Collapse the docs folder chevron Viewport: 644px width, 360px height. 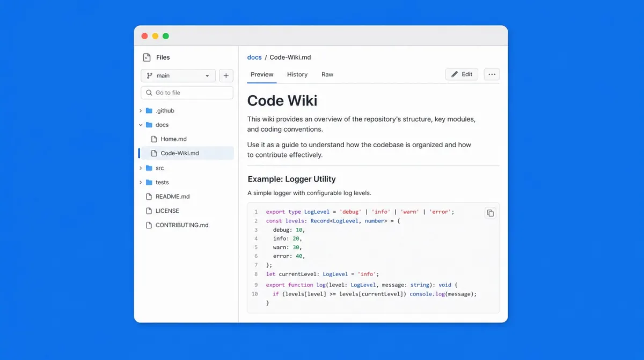pos(141,125)
